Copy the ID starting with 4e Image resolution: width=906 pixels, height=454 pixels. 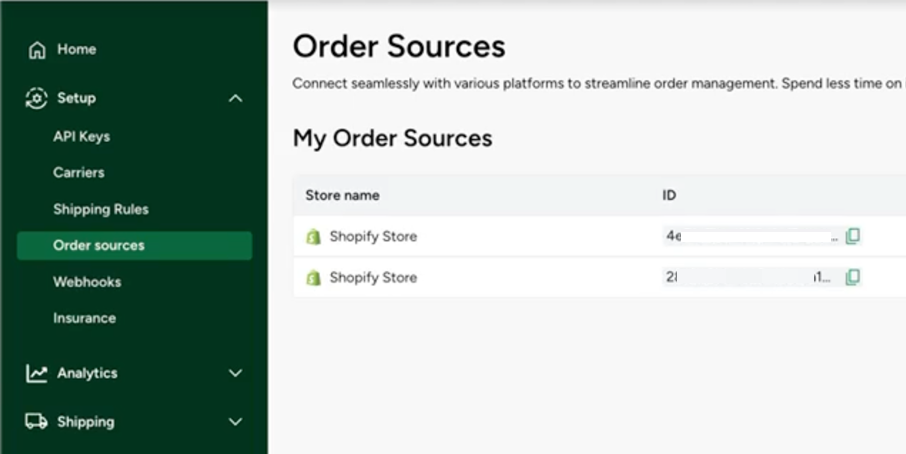[853, 236]
